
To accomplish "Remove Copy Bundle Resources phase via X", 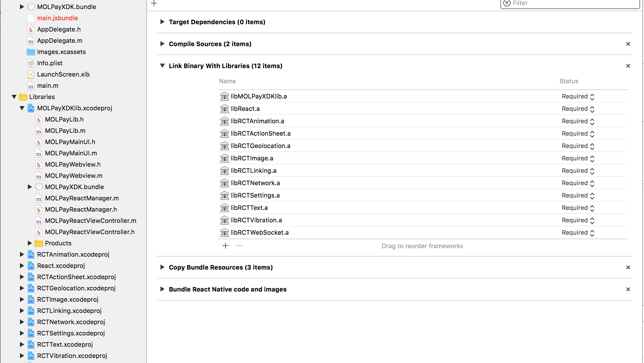I will pyautogui.click(x=628, y=267).
